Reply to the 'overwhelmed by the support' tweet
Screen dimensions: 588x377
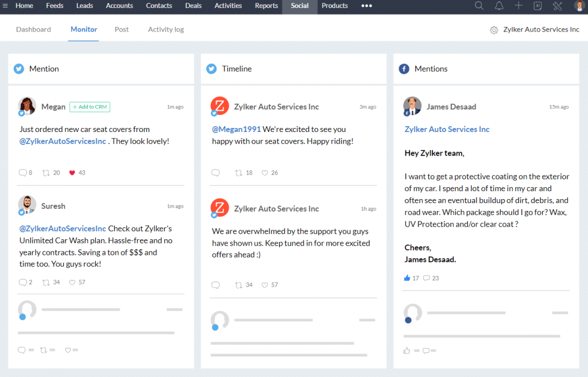pos(215,285)
